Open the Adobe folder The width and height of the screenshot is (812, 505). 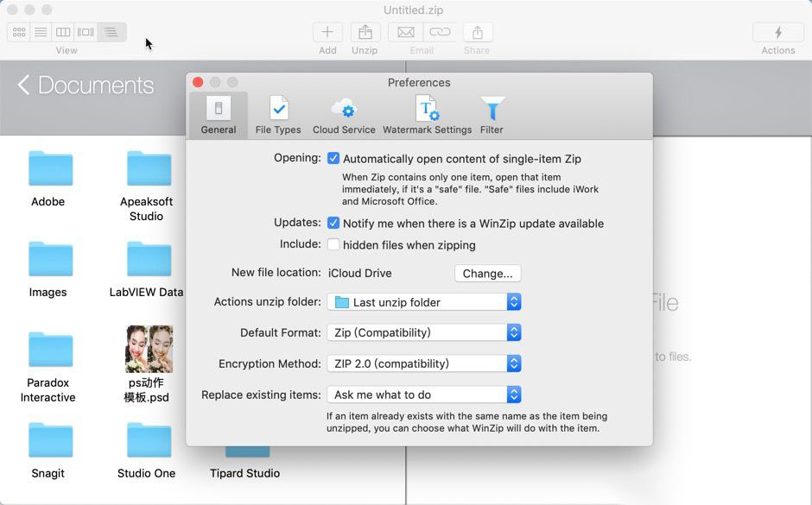tap(50, 168)
